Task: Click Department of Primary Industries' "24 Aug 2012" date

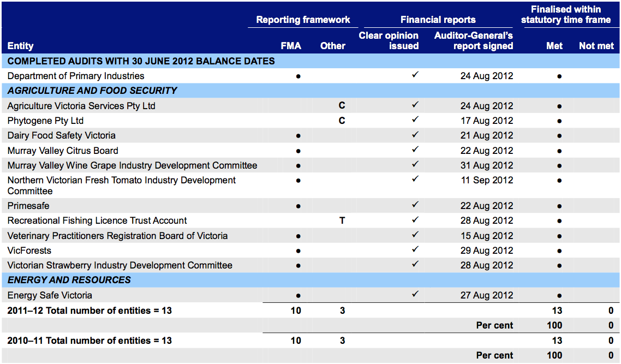Action: tap(487, 76)
